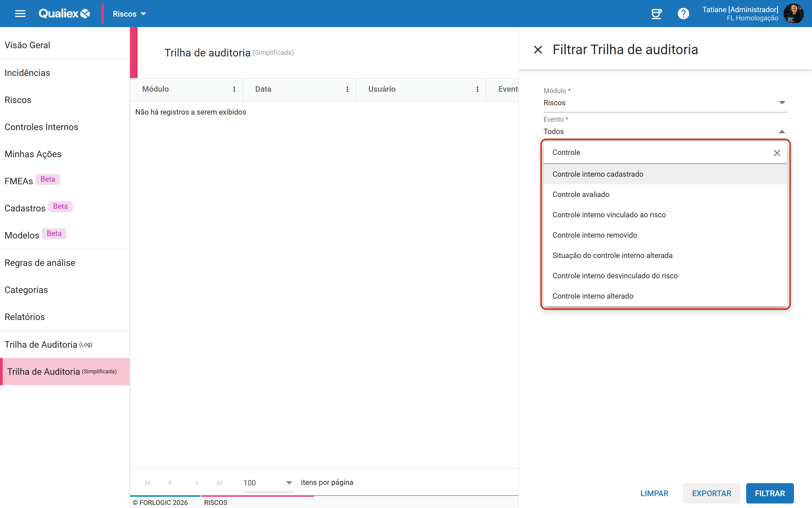This screenshot has width=812, height=508.
Task: Open the hamburger navigation menu
Action: pyautogui.click(x=20, y=14)
